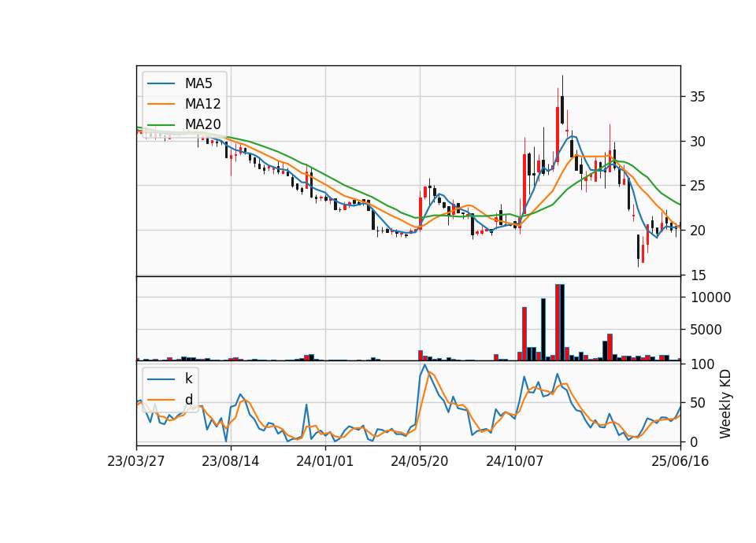The width and height of the screenshot is (756, 543).
Task: Click the MA5 legend label
Action: tap(198, 83)
